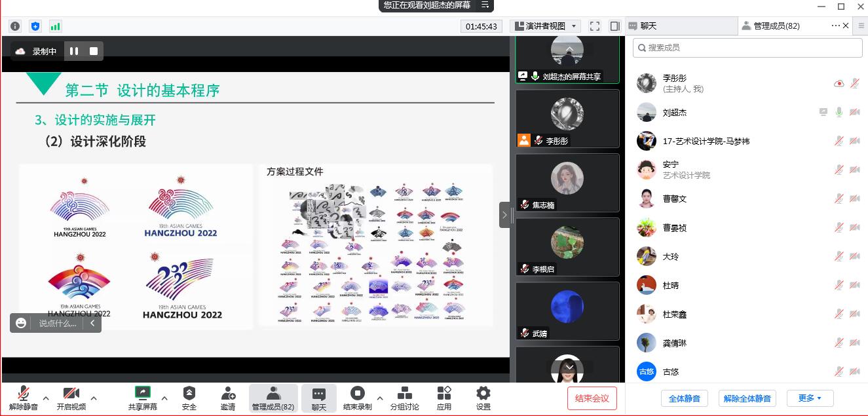Switch to the Chat (聊天) tab
The height and width of the screenshot is (416, 868).
pos(681,26)
